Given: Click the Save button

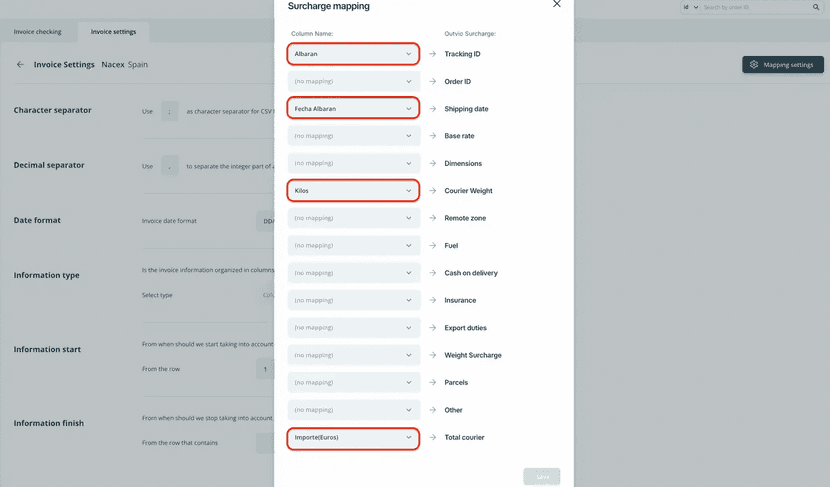Looking at the screenshot, I should click(x=541, y=477).
